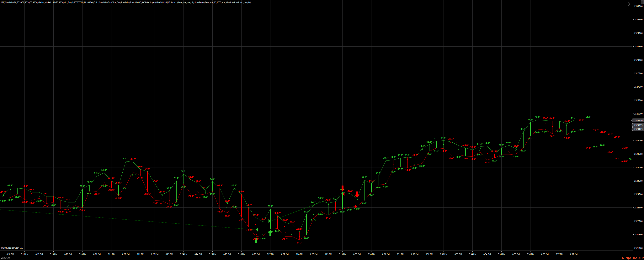The image size is (644, 260).
Task: Select the red down marker near 8:30 PM
Action: coord(357,194)
